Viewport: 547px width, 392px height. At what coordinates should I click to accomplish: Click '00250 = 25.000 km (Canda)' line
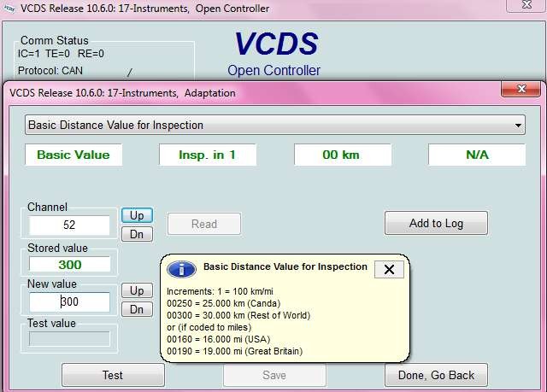(224, 303)
